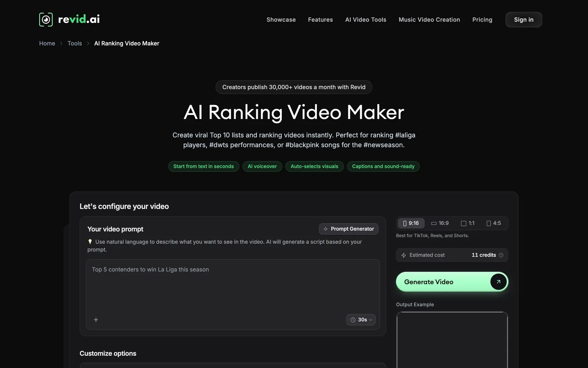The width and height of the screenshot is (588, 368).
Task: Go to Music Video Creation
Action: 429,20
